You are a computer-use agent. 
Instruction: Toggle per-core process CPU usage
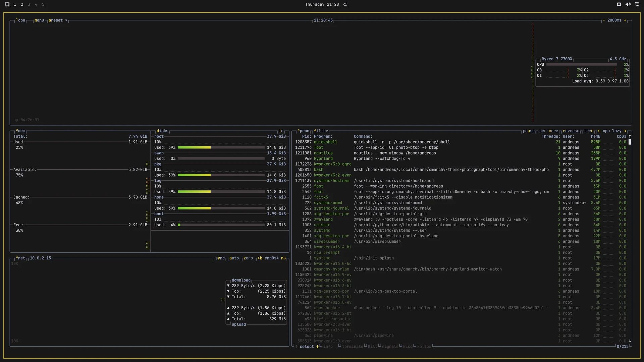click(x=549, y=131)
